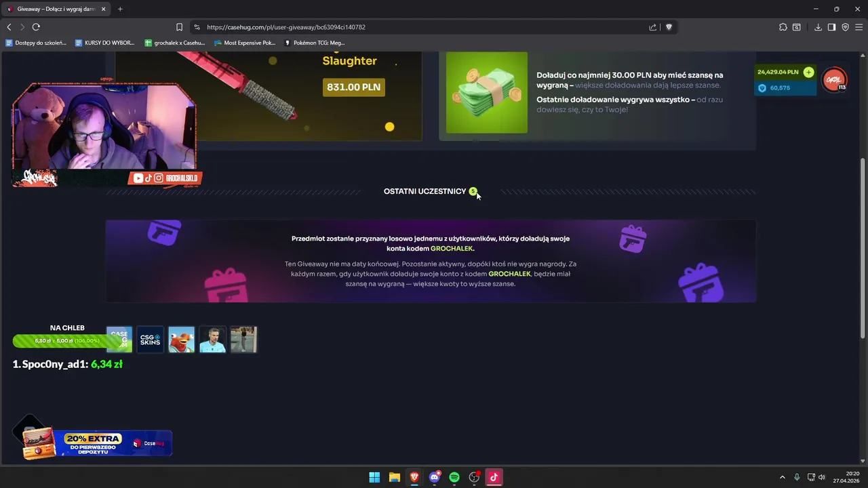Open the 'Pokémon TCG: Meg...' bookmark
Image resolution: width=868 pixels, height=488 pixels.
point(315,43)
